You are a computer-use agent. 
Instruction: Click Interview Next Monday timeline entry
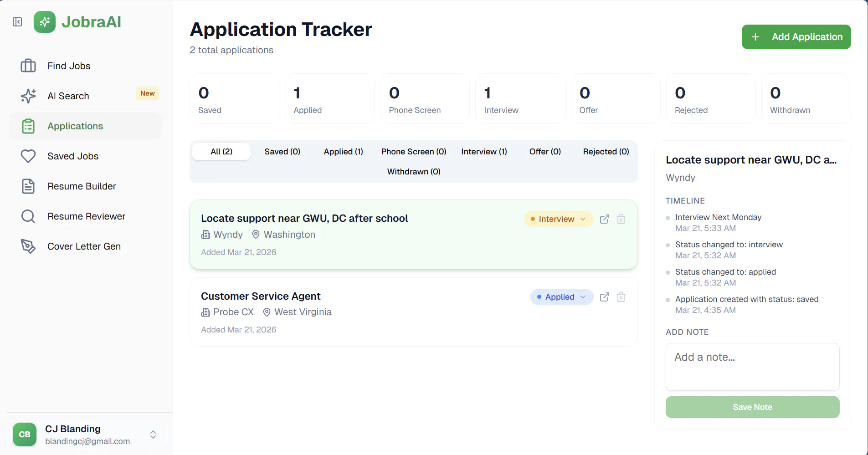coord(718,217)
